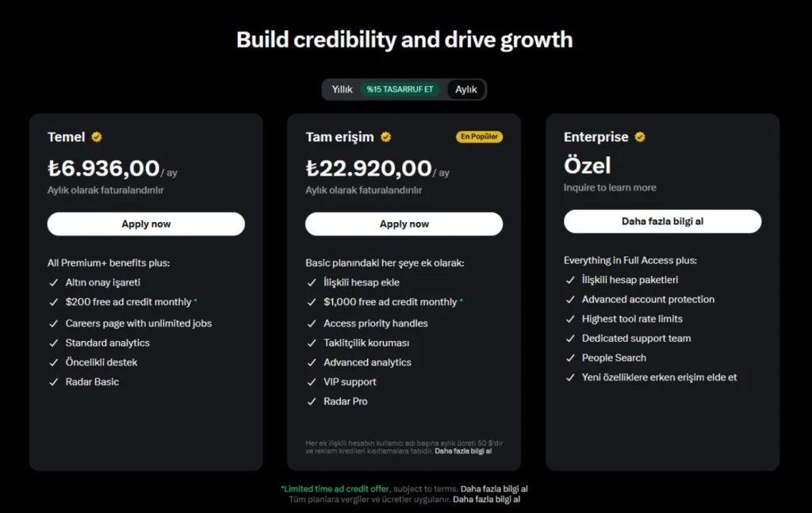This screenshot has height=513, width=812.
Task: Open Daha fazla bilgi al link about vergiler
Action: [x=486, y=500]
